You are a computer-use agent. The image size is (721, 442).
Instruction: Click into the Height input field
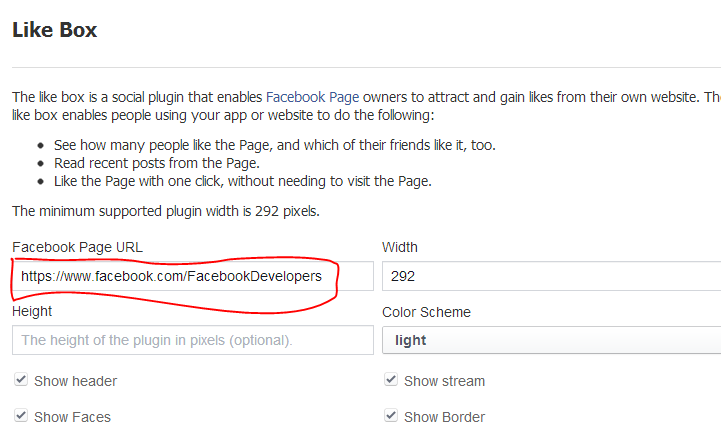(x=190, y=340)
